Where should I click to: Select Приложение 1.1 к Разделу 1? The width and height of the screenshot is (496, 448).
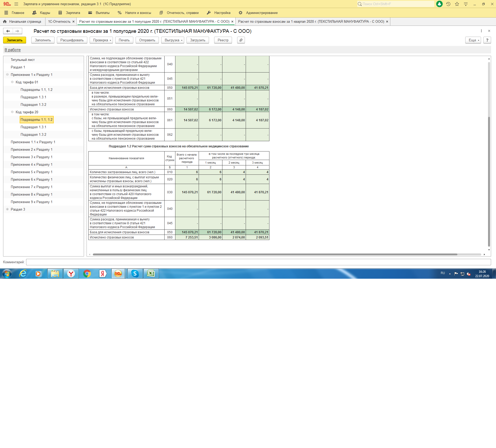pos(33,142)
